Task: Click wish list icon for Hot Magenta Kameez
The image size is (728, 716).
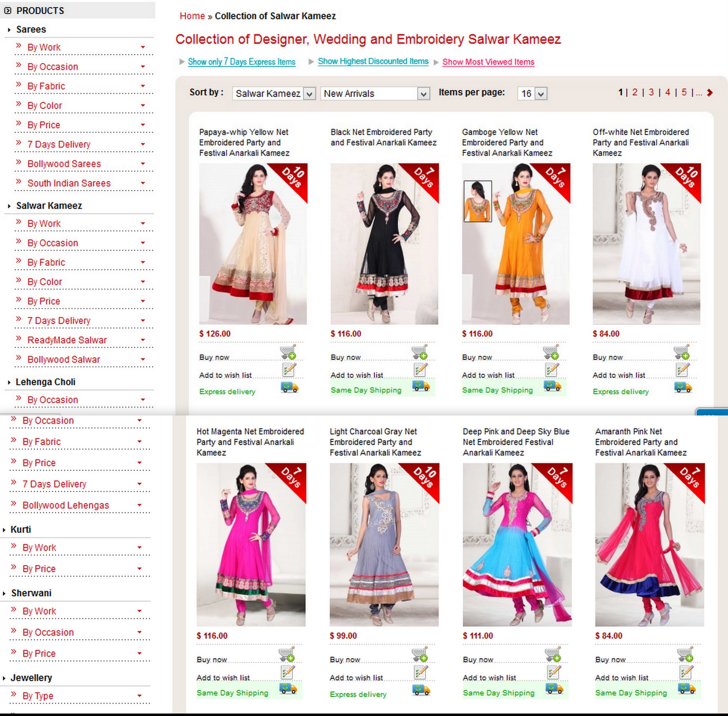Action: 288,672
